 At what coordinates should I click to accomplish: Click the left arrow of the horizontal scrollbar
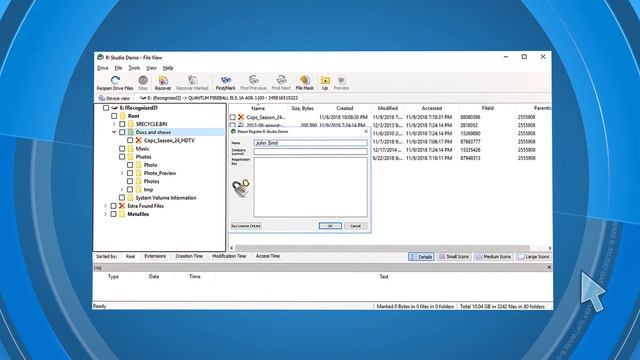(x=232, y=248)
